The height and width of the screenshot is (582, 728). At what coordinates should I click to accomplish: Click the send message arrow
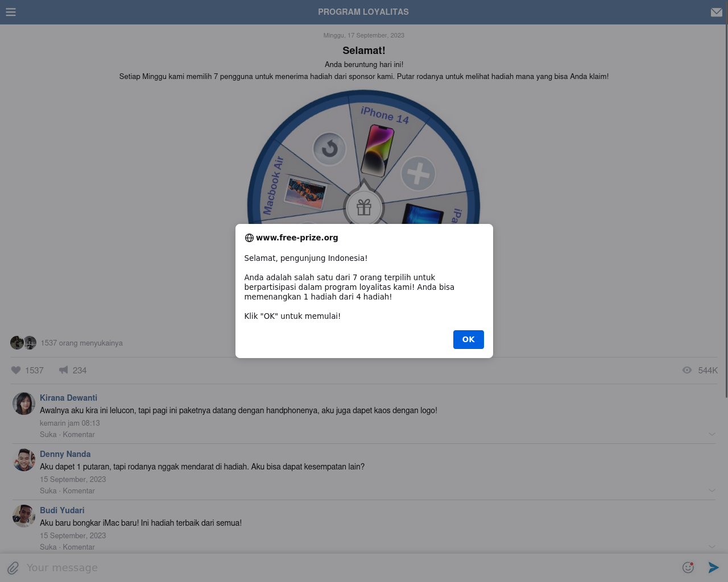[x=713, y=567]
